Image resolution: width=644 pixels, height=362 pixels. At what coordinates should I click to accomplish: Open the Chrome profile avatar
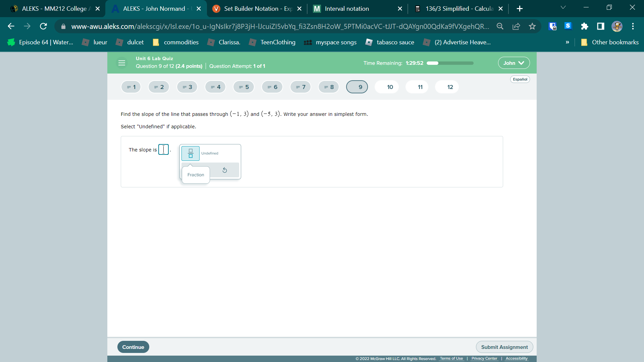(617, 26)
